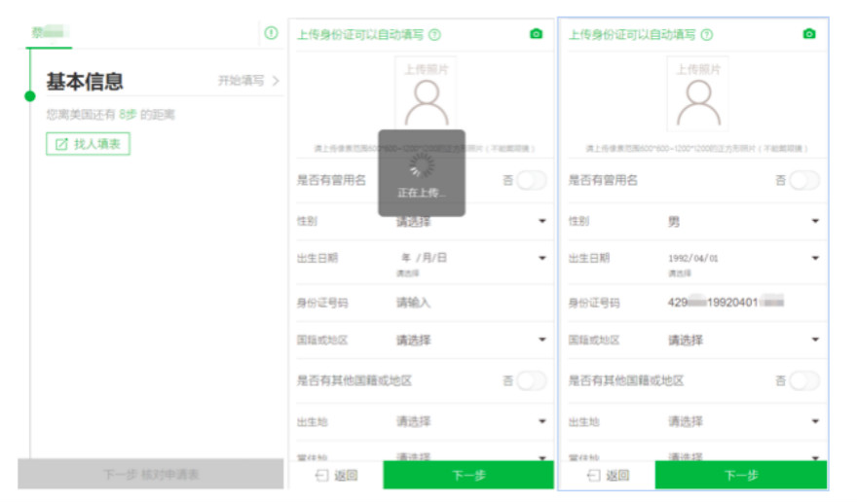Click the green step marker dot beside 基本信息

30,96
